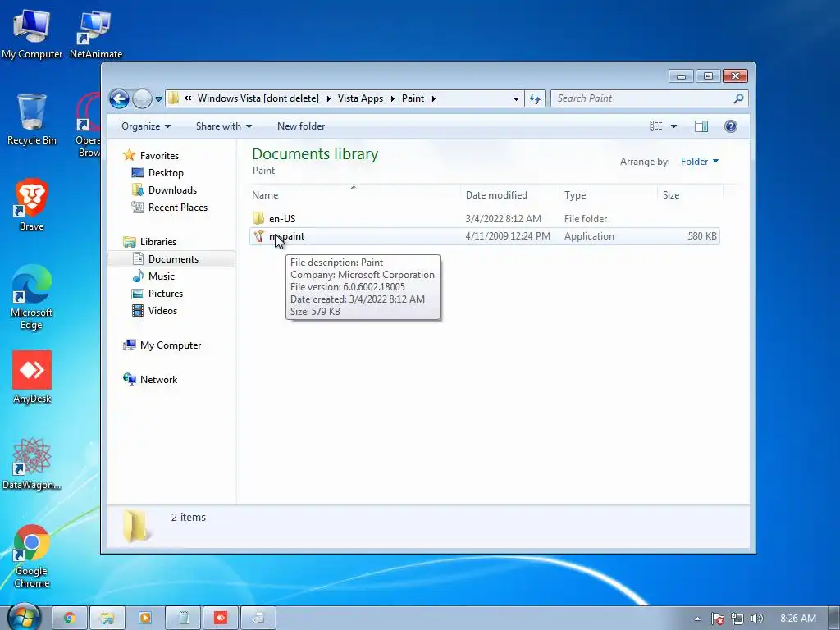The height and width of the screenshot is (630, 840).
Task: Open the media player taskbar icon
Action: point(144,618)
